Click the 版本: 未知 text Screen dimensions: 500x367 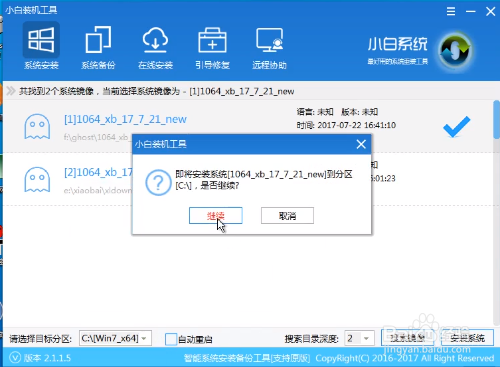(359, 112)
